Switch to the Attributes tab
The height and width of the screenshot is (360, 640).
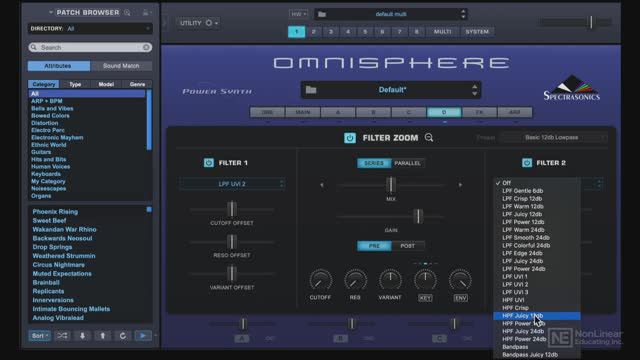tap(58, 66)
